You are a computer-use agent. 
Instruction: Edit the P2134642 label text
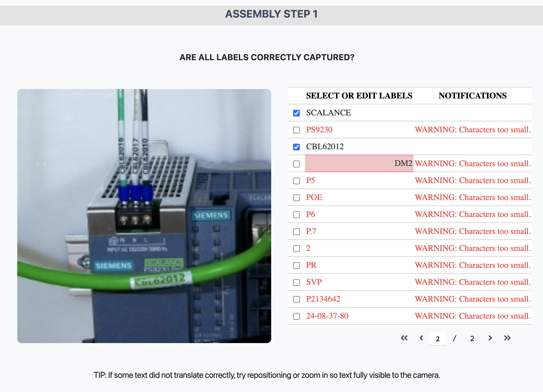tap(323, 299)
